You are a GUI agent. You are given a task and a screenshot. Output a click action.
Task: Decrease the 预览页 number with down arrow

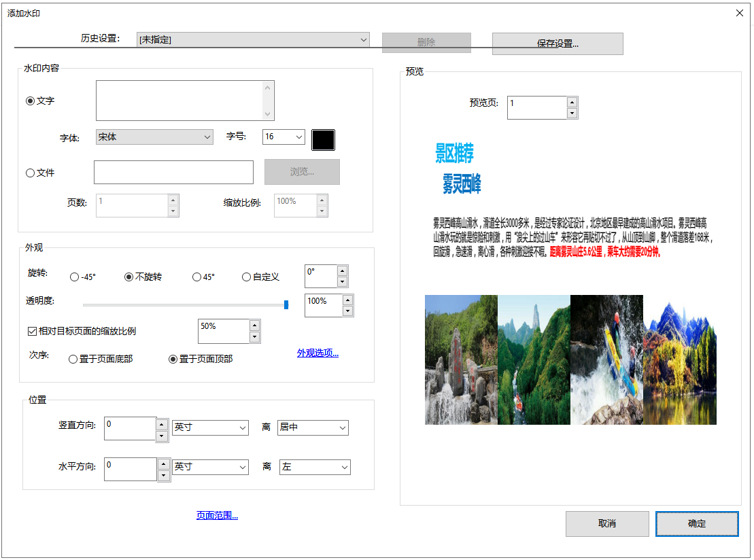(572, 113)
